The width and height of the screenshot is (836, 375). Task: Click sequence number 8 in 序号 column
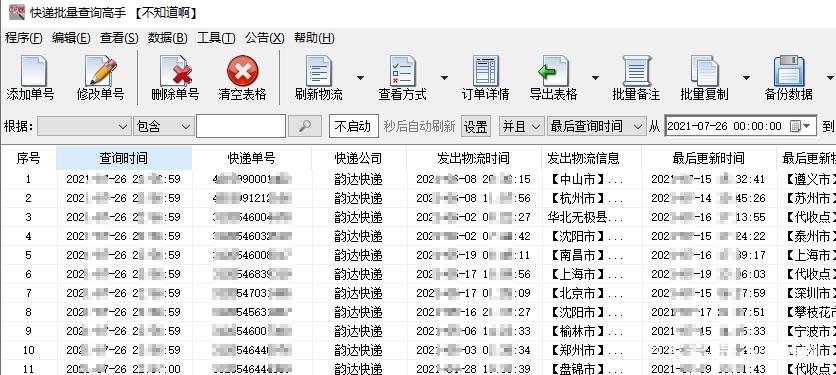tap(28, 312)
